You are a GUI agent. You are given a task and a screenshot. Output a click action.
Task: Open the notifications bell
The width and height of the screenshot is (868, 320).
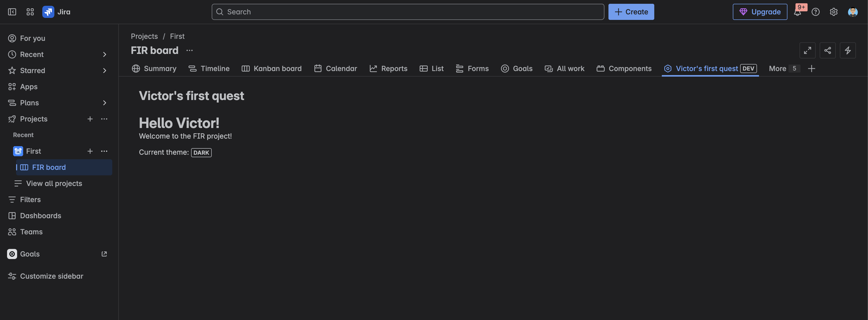pos(797,12)
